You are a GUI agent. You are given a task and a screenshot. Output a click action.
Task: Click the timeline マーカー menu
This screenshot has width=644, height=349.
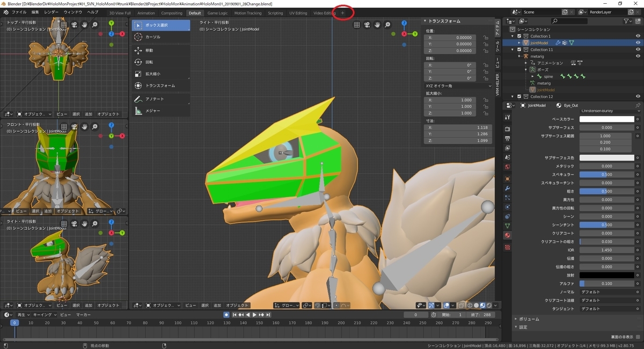[83, 315]
